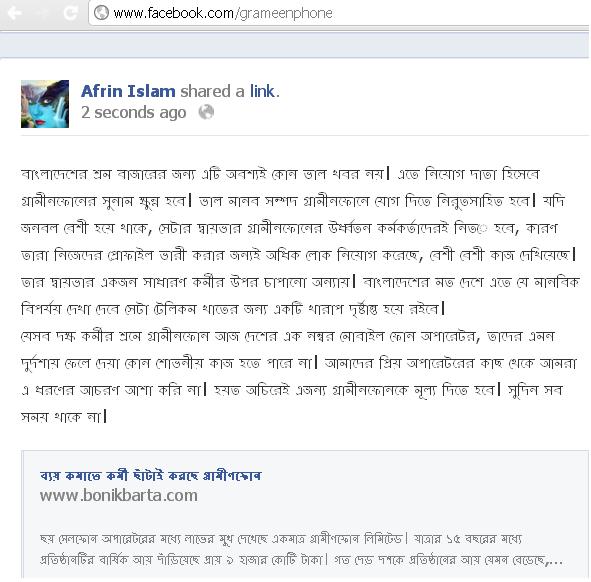Viewport: 591px width, 582px height.
Task: Click the first line of the Bengali post
Action: pyautogui.click(x=280, y=174)
